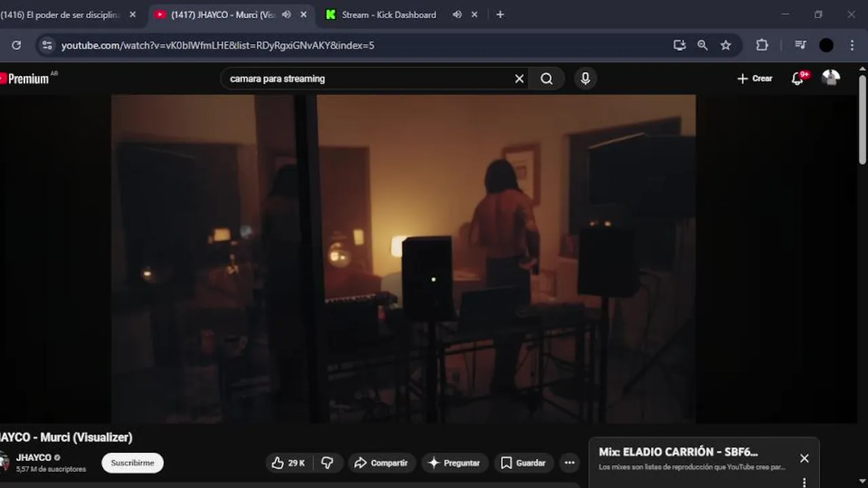Open YouTube notifications bell
Image resolution: width=868 pixels, height=488 pixels.
click(x=798, y=79)
